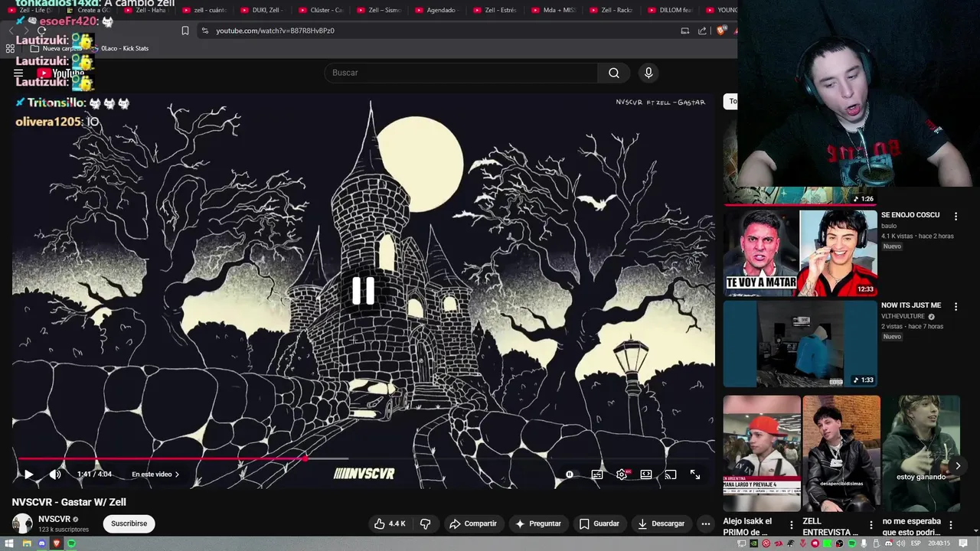The height and width of the screenshot is (551, 980).
Task: Seek on the red video progress bar
Action: point(364,459)
